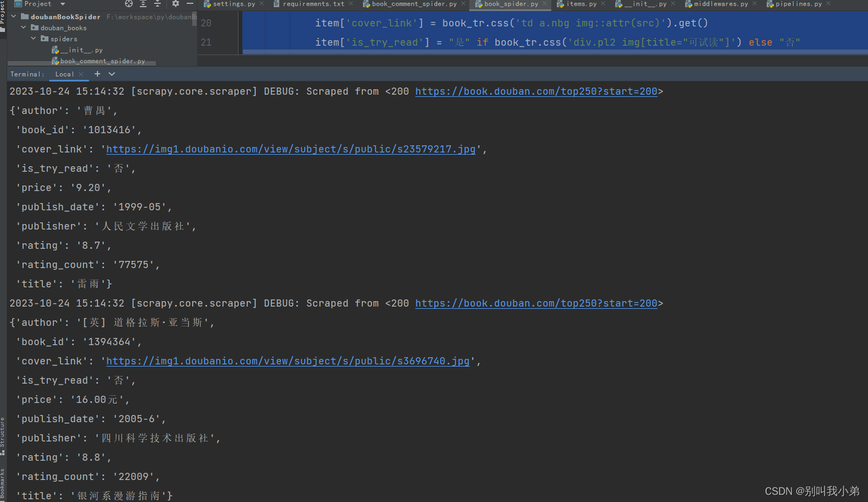Click the Expand All icon in Project panel

tap(143, 3)
